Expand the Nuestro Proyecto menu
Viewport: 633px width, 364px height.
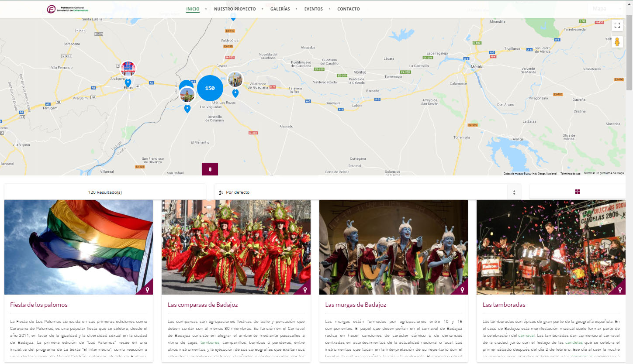[x=235, y=9]
